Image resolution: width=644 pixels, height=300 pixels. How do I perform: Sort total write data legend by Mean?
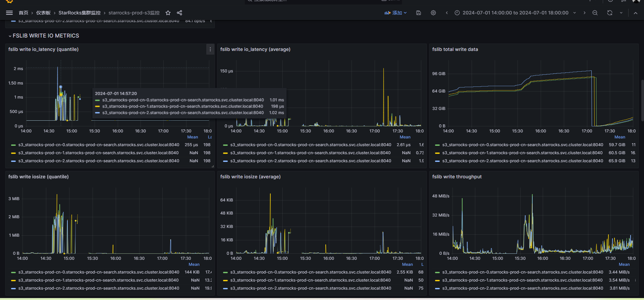pos(620,137)
